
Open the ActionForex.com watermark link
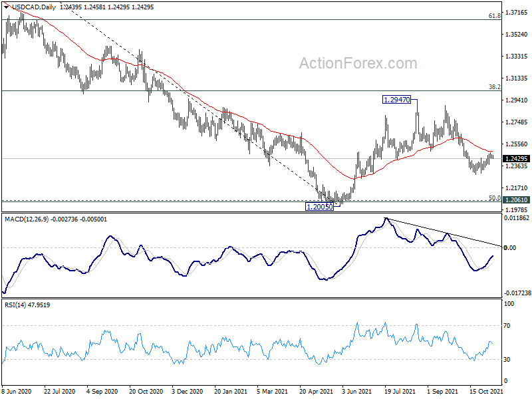tap(358, 64)
